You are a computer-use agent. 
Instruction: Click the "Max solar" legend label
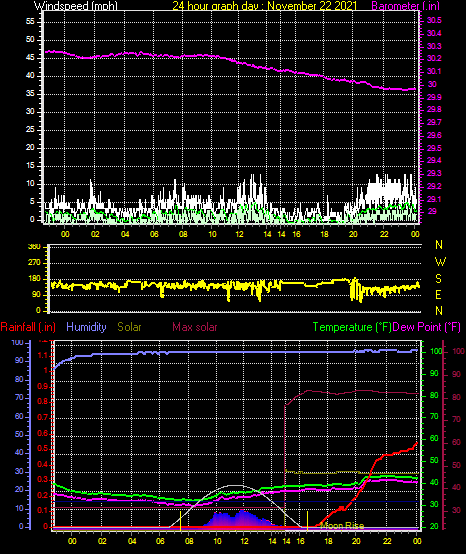click(195, 327)
